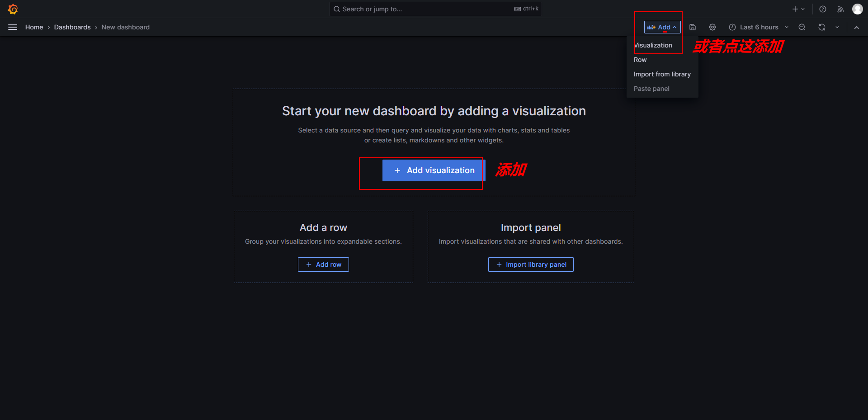Click the Import library panel button
Viewport: 868px width, 420px height.
[x=531, y=264]
